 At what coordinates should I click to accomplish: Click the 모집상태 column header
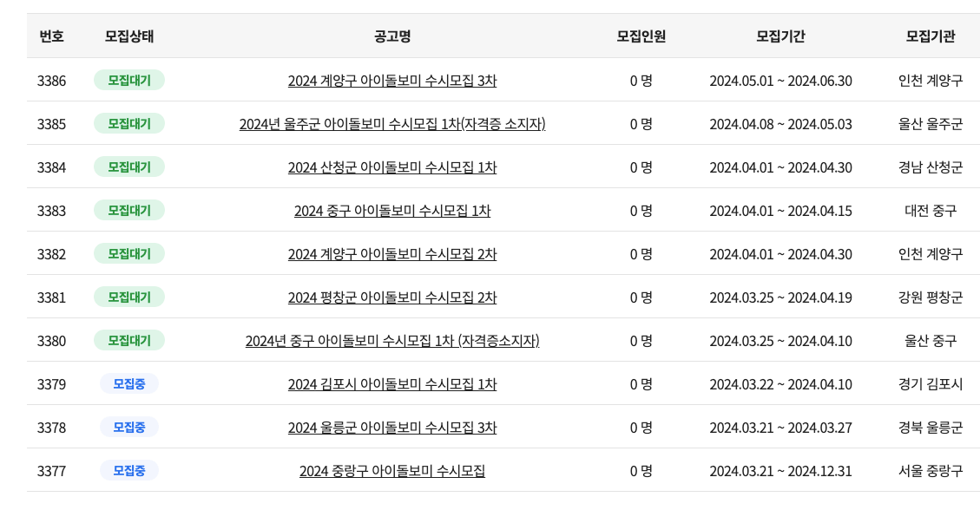pos(128,36)
